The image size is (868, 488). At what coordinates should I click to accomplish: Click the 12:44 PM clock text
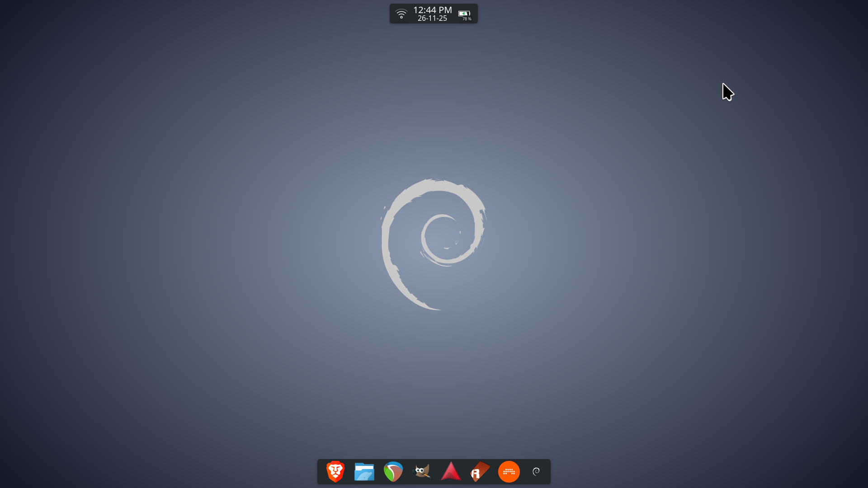(x=432, y=10)
